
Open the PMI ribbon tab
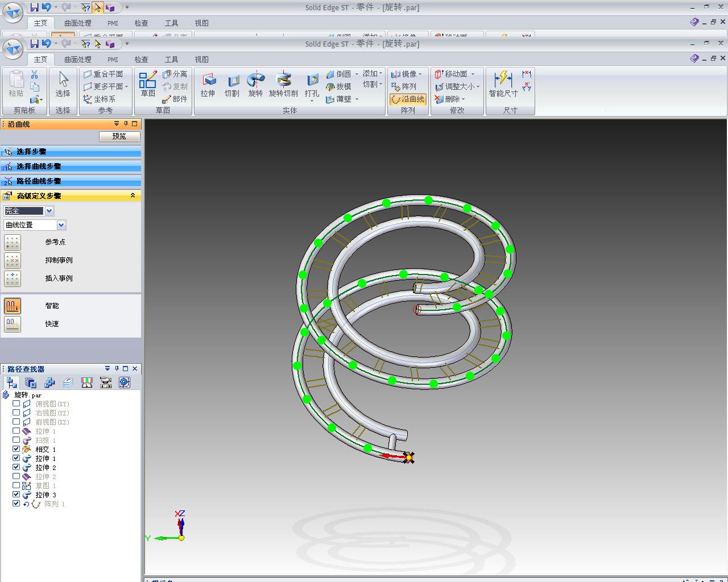[x=113, y=59]
